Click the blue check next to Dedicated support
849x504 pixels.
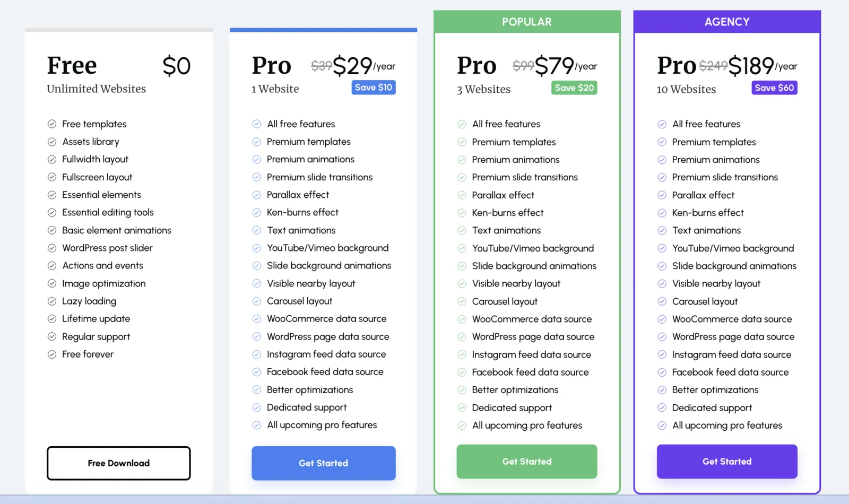257,407
